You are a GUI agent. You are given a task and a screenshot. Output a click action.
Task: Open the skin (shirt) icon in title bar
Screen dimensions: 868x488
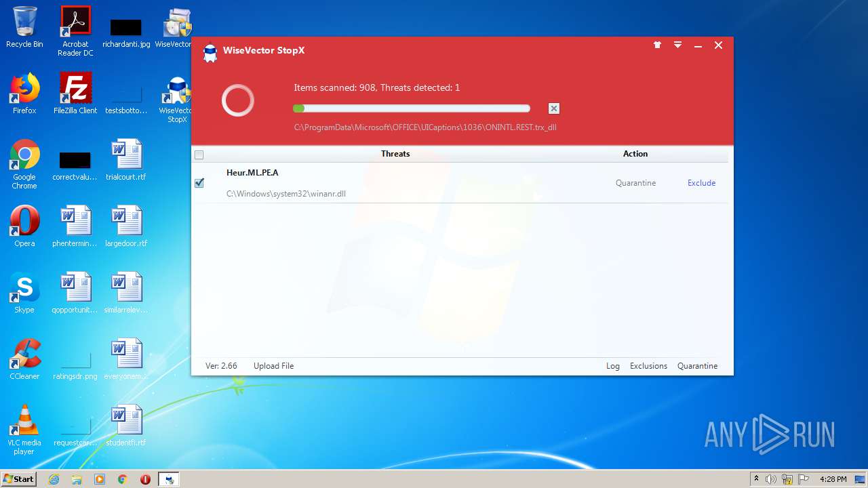click(657, 45)
